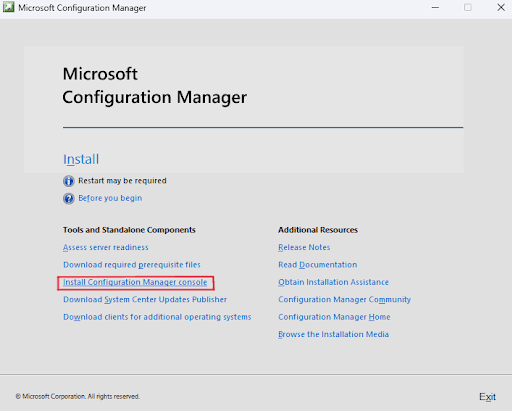Click Obtain Installation Assistance
Image resolution: width=512 pixels, height=411 pixels.
click(x=333, y=282)
